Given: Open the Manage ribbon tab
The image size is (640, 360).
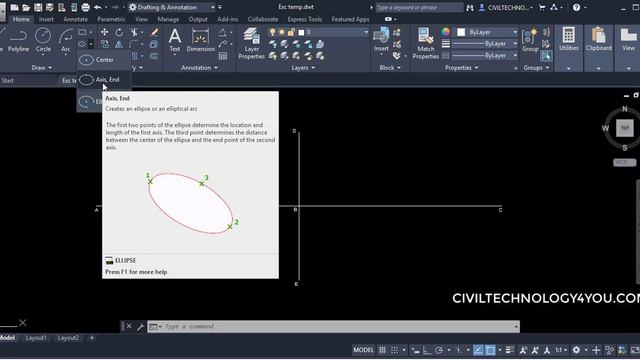Looking at the screenshot, I should click(x=168, y=19).
